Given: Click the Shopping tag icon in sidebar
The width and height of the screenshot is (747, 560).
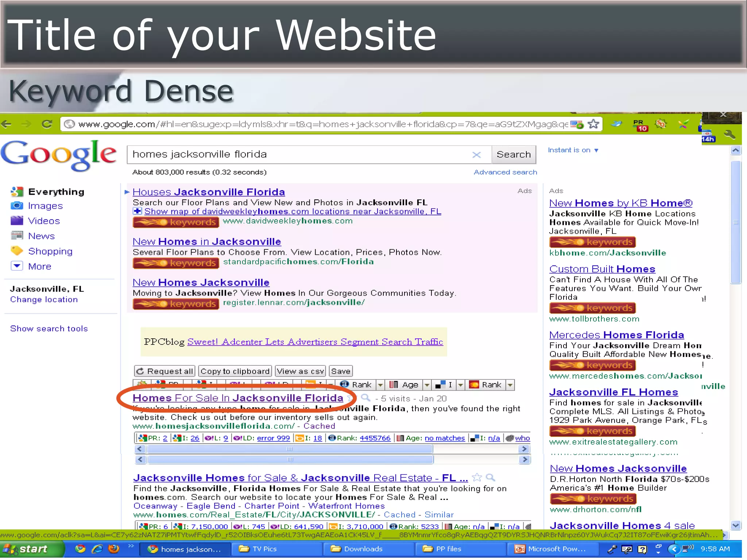Looking at the screenshot, I should [17, 251].
